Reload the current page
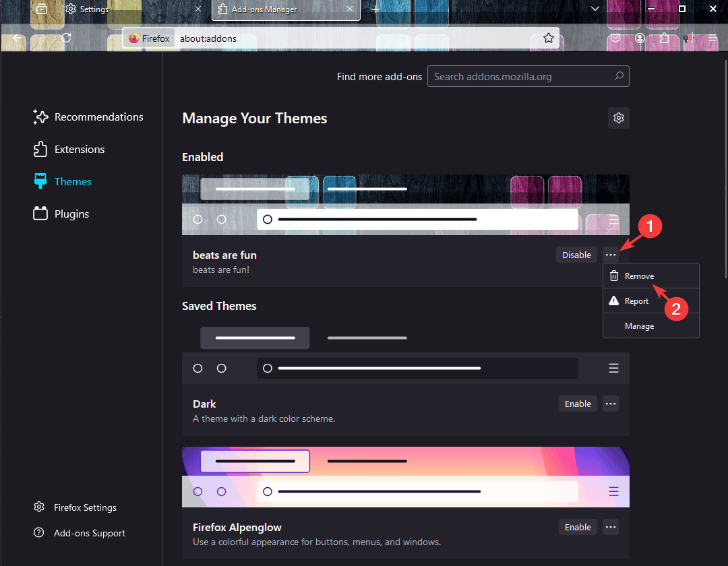The image size is (728, 566). tap(66, 38)
